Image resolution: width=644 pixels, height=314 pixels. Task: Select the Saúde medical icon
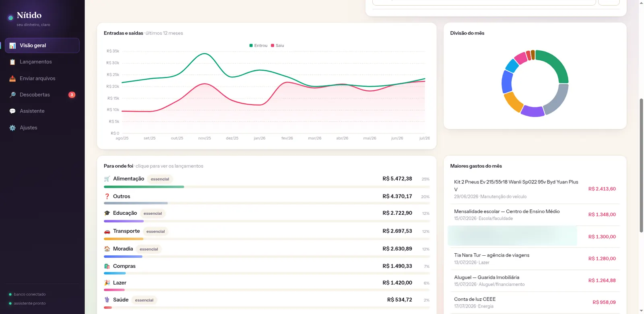click(107, 300)
